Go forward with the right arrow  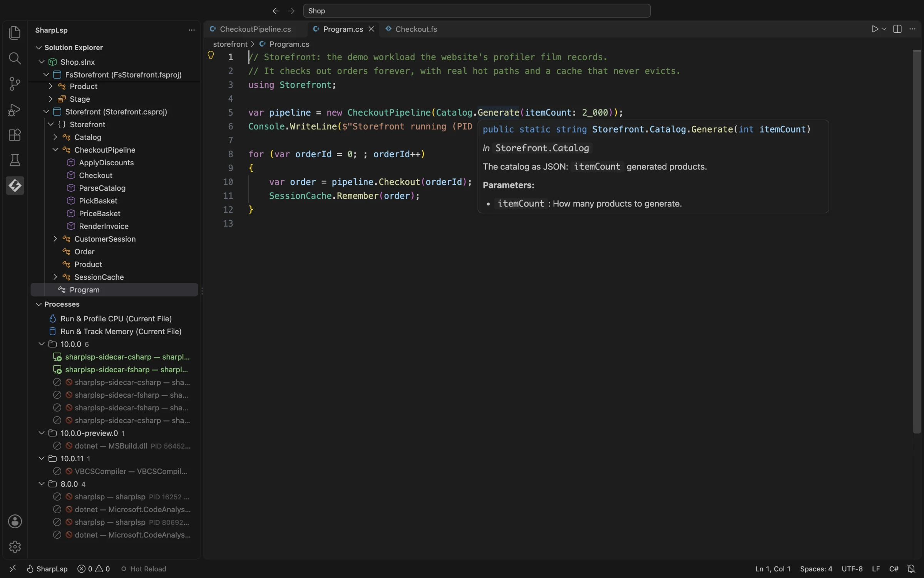tap(291, 11)
